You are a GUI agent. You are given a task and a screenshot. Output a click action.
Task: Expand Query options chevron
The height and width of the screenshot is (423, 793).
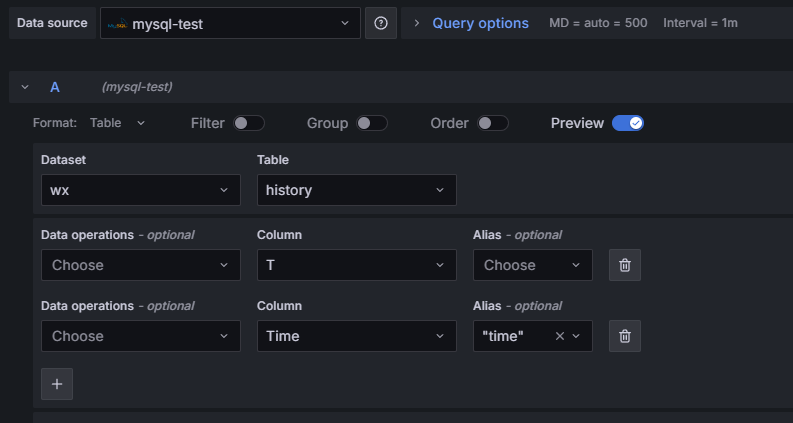pos(417,23)
